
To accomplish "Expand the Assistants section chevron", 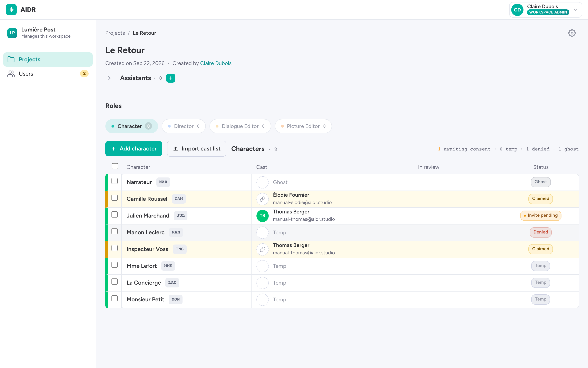I will 109,78.
